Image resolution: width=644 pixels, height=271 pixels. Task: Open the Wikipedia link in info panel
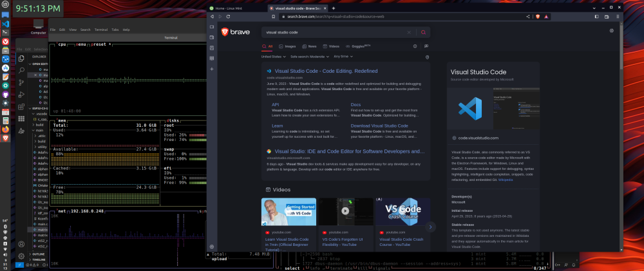[505, 180]
